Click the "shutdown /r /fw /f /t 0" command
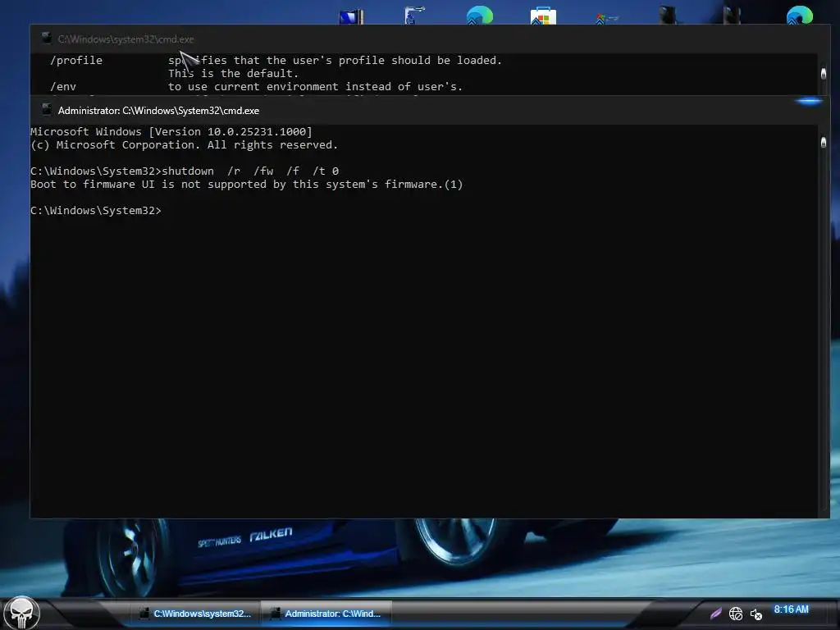 250,171
